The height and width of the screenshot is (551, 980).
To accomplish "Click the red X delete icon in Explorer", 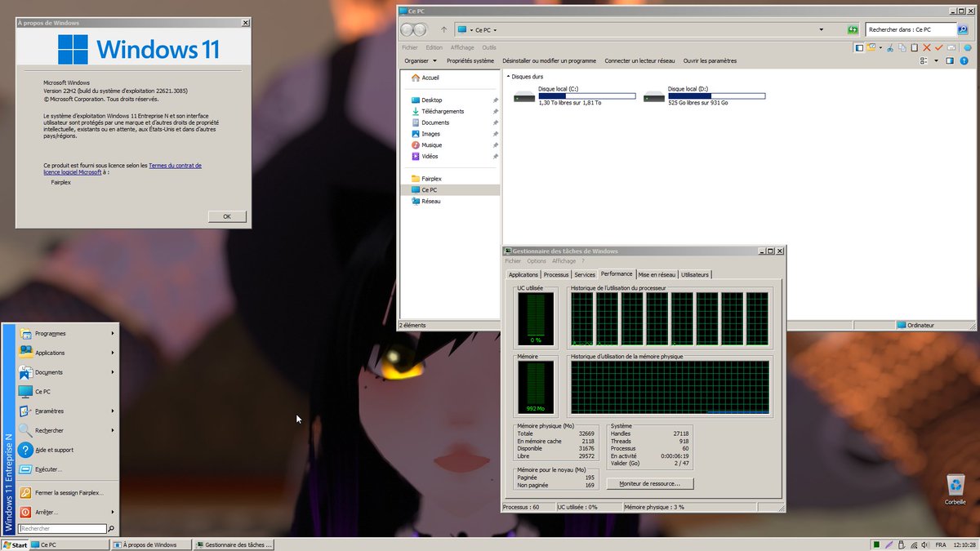I will (927, 48).
